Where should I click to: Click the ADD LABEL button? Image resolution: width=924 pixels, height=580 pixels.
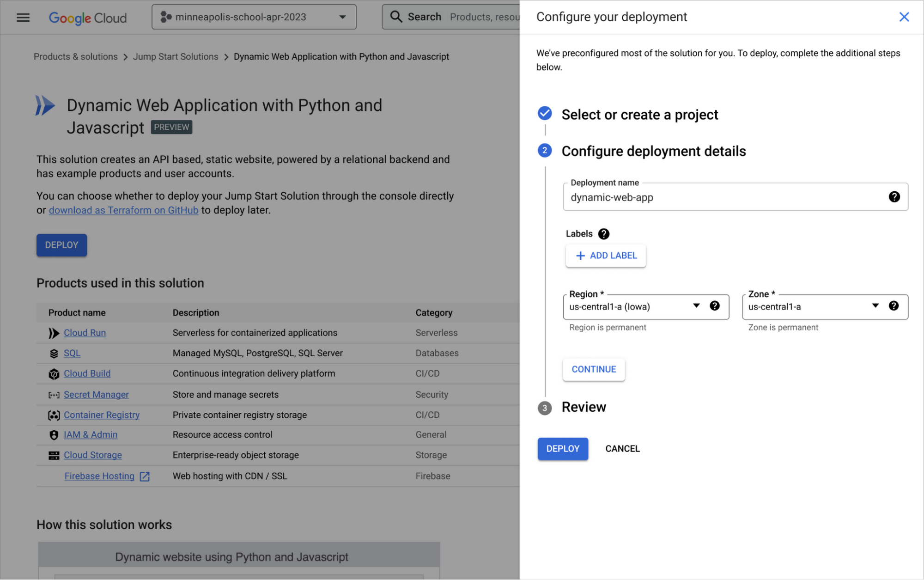(606, 255)
